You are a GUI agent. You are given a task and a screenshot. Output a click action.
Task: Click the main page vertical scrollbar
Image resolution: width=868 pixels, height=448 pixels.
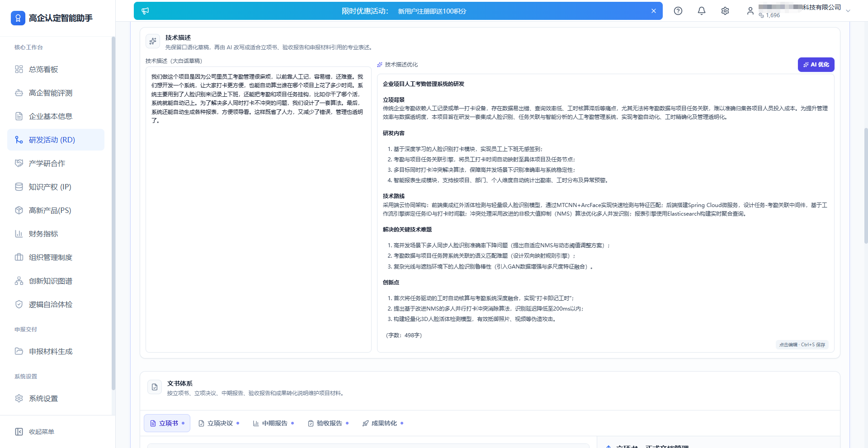click(866, 186)
